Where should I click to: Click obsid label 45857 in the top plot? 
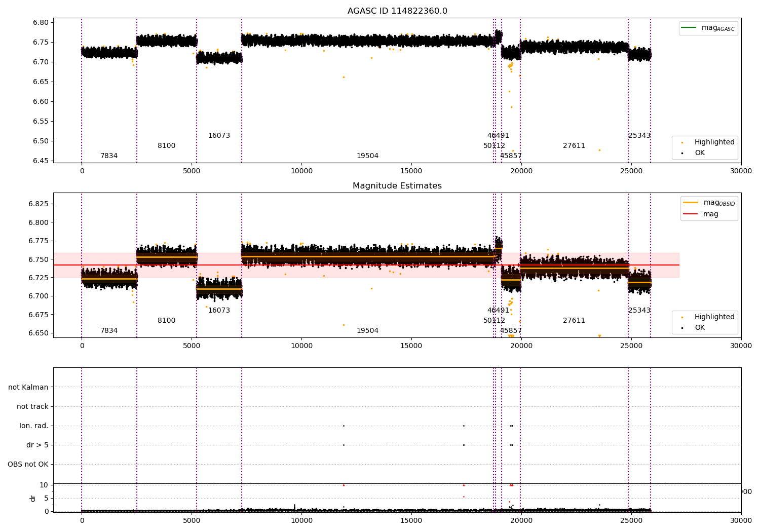tap(511, 156)
